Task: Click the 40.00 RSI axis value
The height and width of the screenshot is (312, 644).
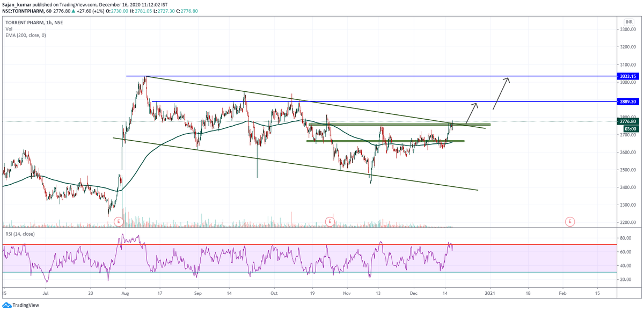Action: (626, 266)
